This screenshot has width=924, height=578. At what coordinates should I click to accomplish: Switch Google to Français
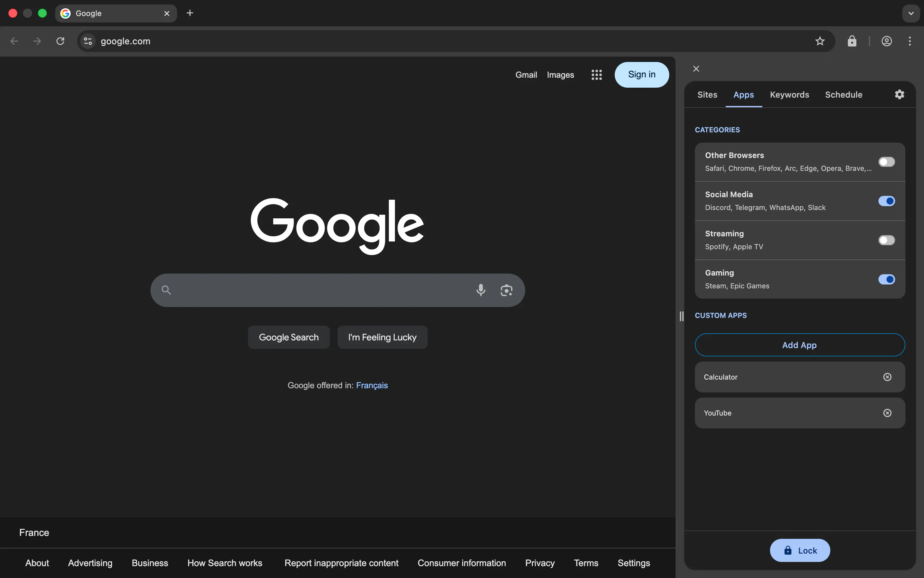[372, 385]
